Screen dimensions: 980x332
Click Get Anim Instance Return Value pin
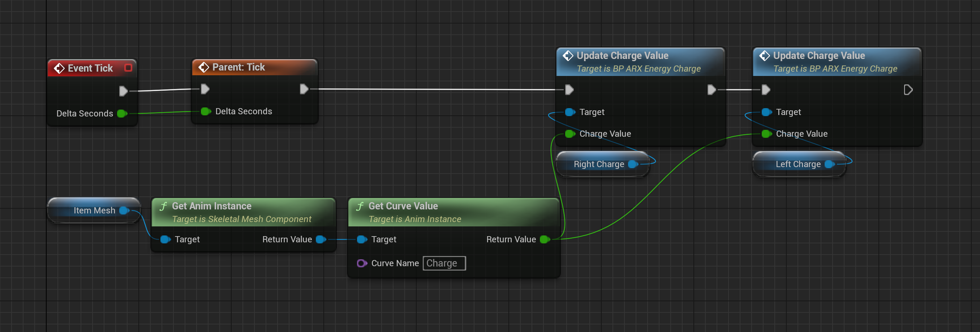(321, 239)
